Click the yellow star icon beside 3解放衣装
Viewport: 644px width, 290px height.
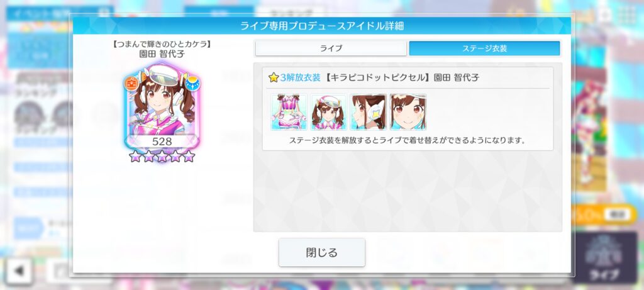(274, 77)
